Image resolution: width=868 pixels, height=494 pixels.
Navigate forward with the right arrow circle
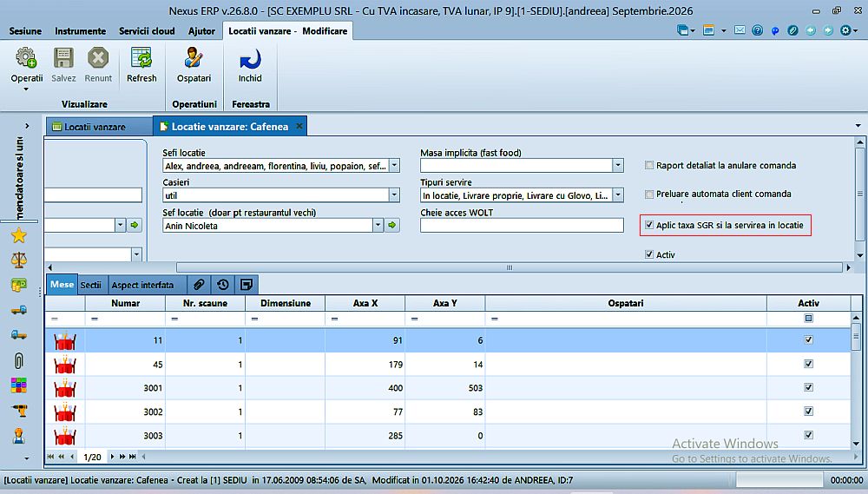point(828,30)
